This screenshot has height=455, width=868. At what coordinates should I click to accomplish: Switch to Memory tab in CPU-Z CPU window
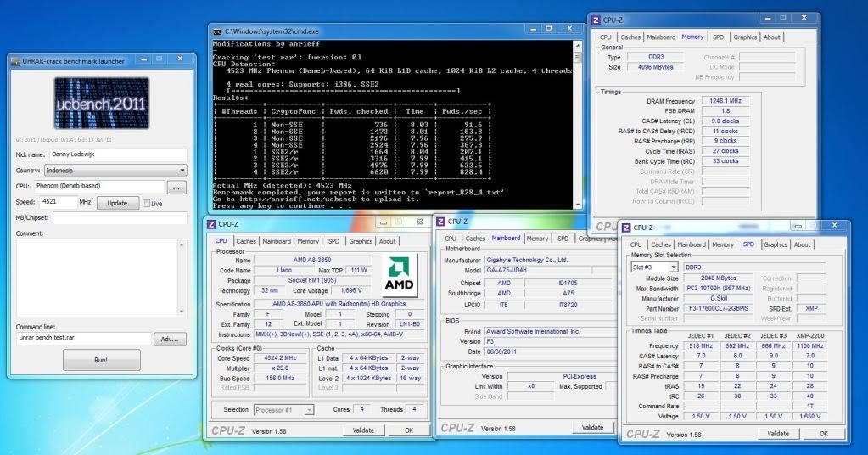(x=308, y=241)
